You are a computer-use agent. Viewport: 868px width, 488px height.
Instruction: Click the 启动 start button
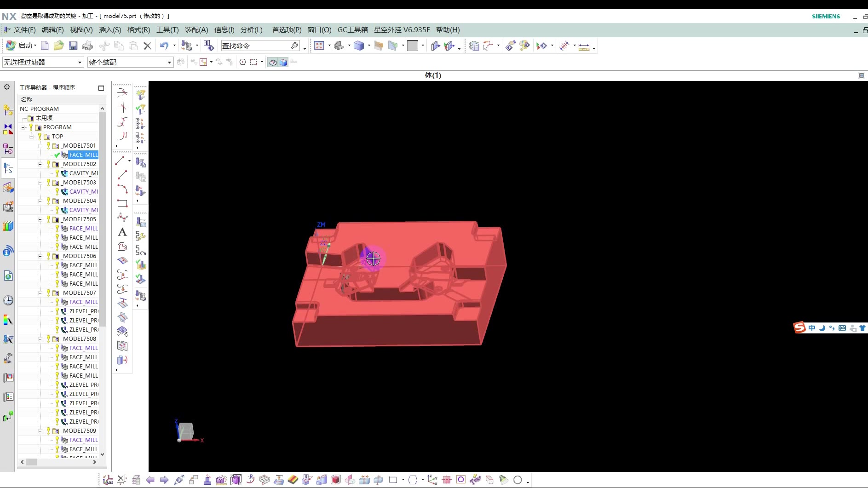click(x=21, y=46)
